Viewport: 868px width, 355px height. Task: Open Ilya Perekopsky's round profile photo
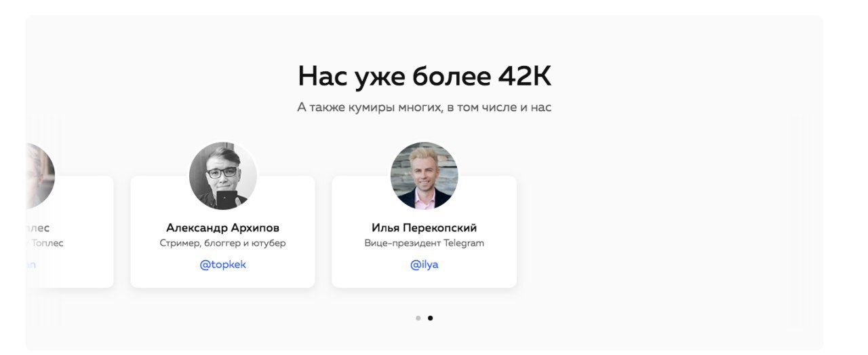[x=425, y=176]
